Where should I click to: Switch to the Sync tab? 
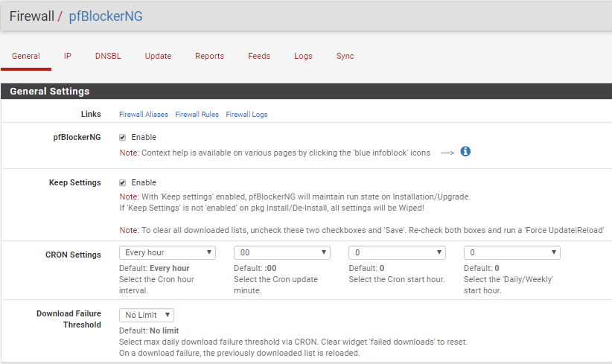click(345, 56)
